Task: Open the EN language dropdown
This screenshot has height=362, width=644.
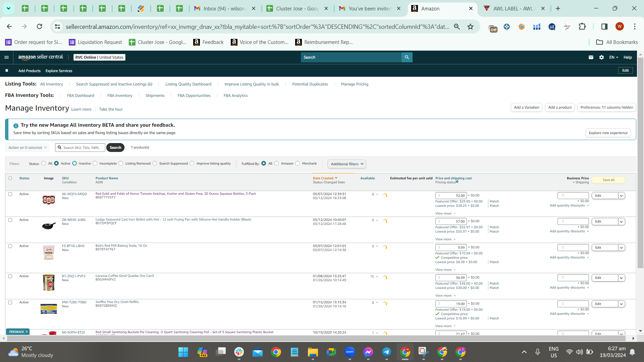Action: tap(613, 57)
